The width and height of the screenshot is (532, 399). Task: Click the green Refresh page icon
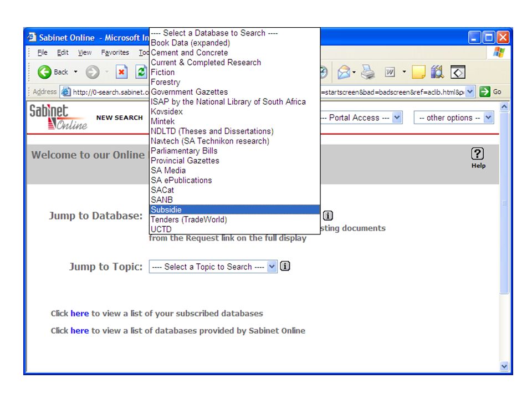click(x=141, y=72)
